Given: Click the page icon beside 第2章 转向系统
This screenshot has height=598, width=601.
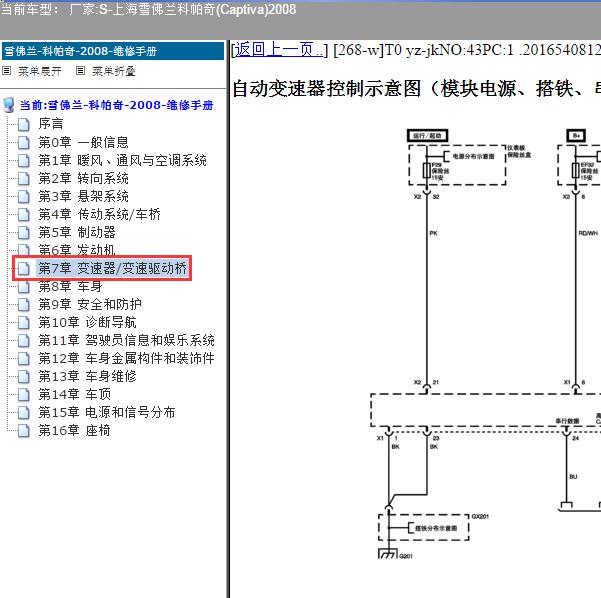Looking at the screenshot, I should point(24,178).
